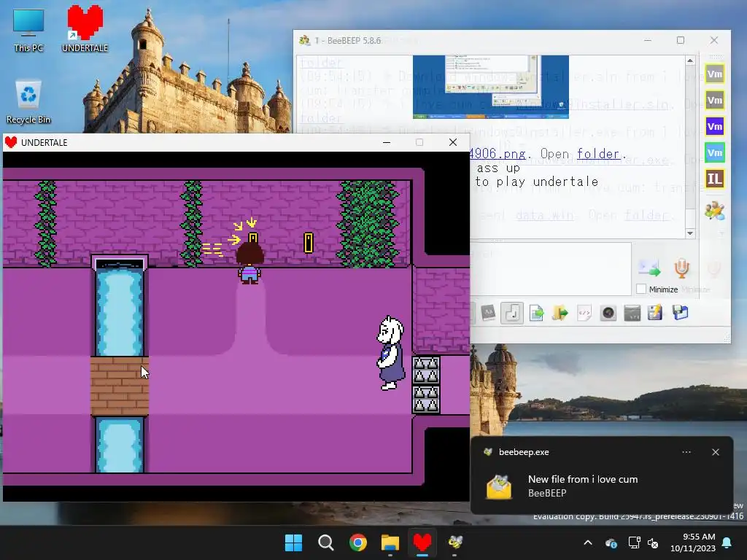Click the unmarked yellow wall switch in Undertale
The image size is (747, 560).
(309, 243)
